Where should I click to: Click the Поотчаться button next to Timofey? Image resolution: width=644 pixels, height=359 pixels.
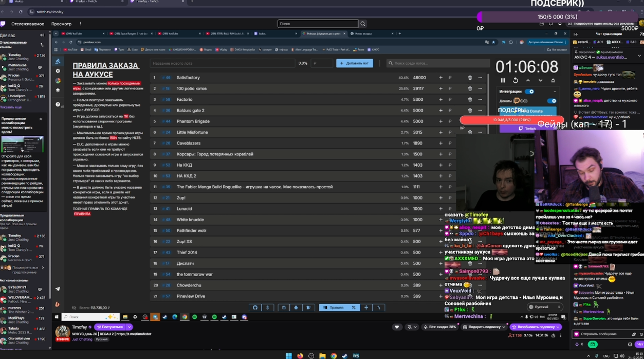click(110, 327)
